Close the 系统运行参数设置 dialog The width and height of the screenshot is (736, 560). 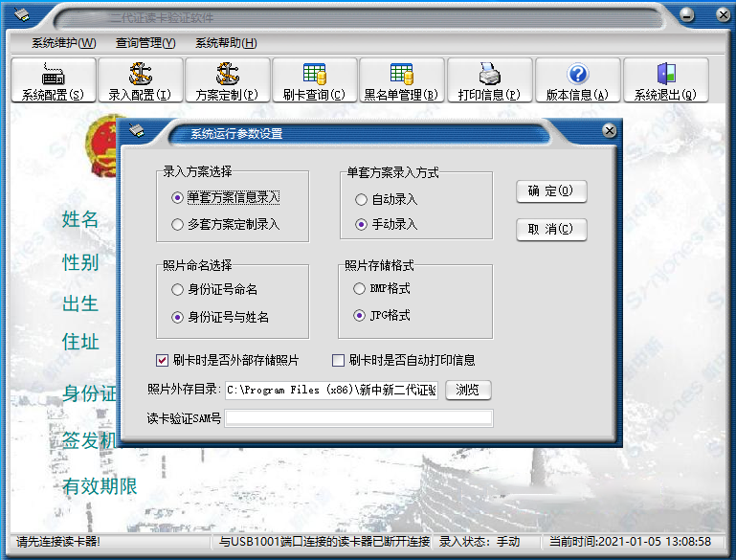[x=609, y=131]
